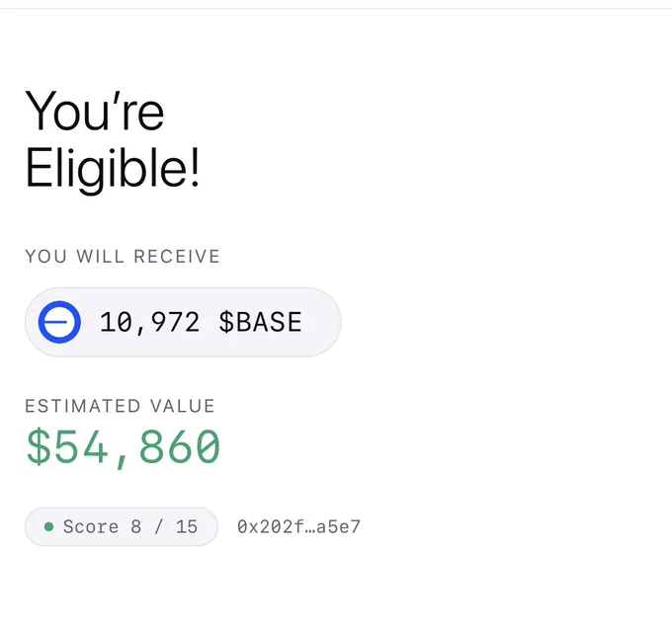Click the 10,972 token amount number
Viewport: 672px width, 631px height.
click(149, 323)
